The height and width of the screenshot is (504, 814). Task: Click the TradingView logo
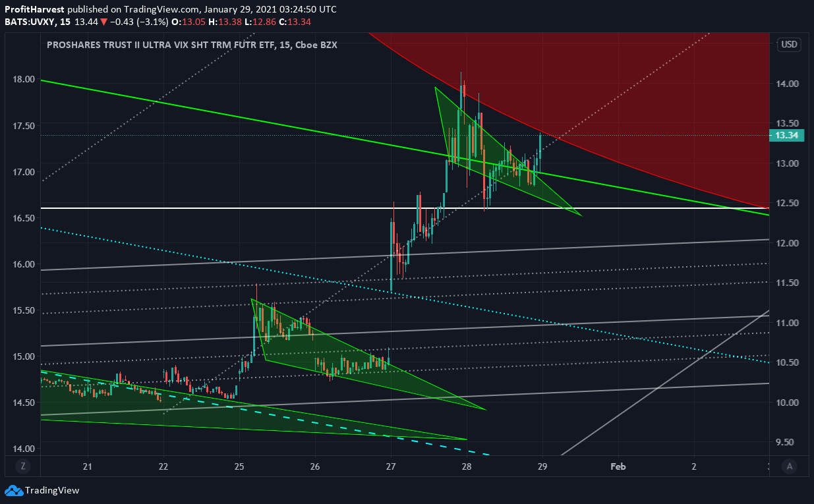point(42,490)
